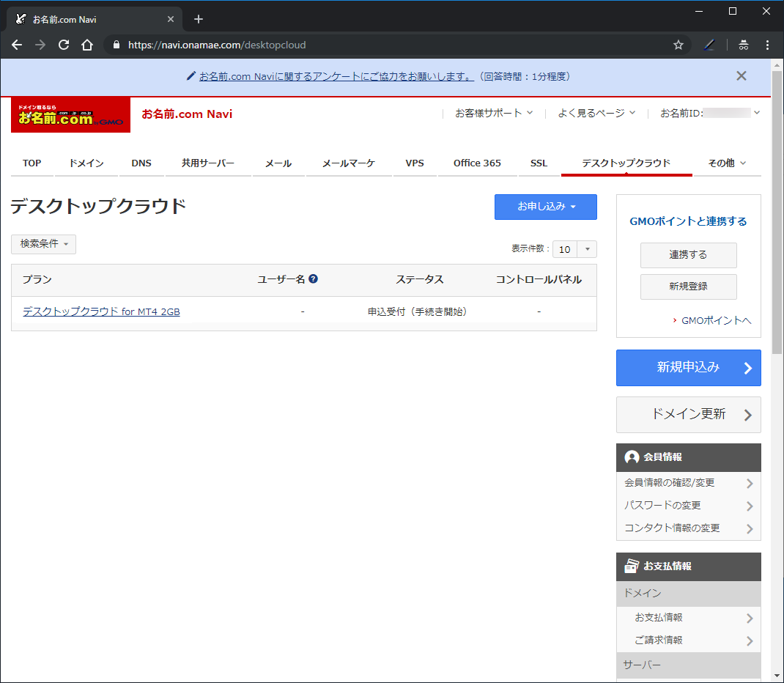The width and height of the screenshot is (784, 683).
Task: Switch to the ドメイン tab
Action: (86, 163)
